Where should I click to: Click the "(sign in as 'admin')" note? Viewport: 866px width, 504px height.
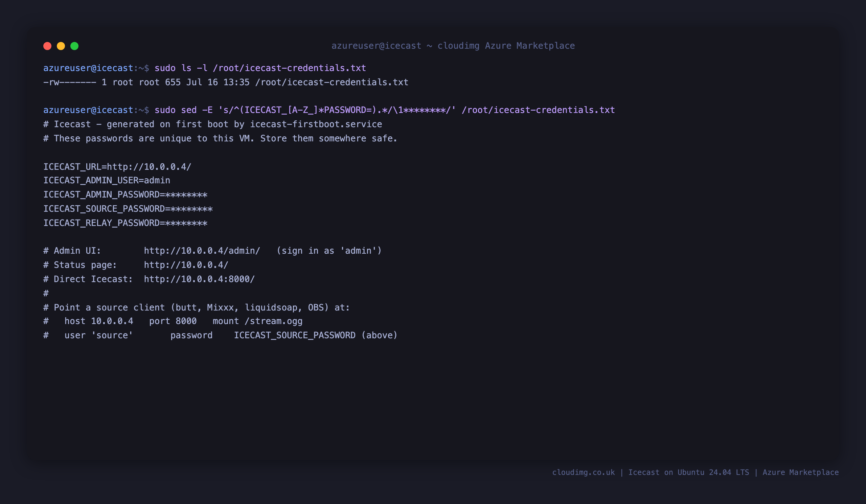point(329,251)
